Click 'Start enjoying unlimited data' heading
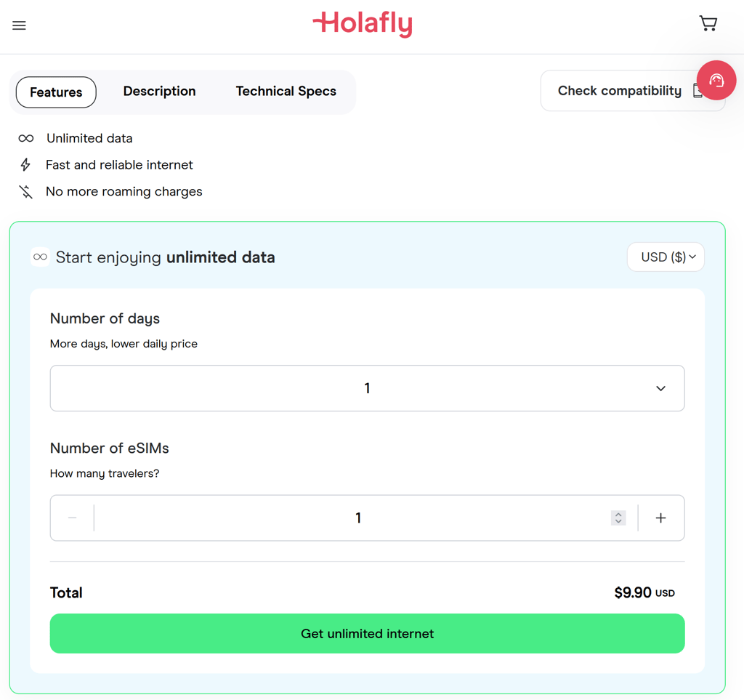The image size is (744, 700). pyautogui.click(x=166, y=257)
